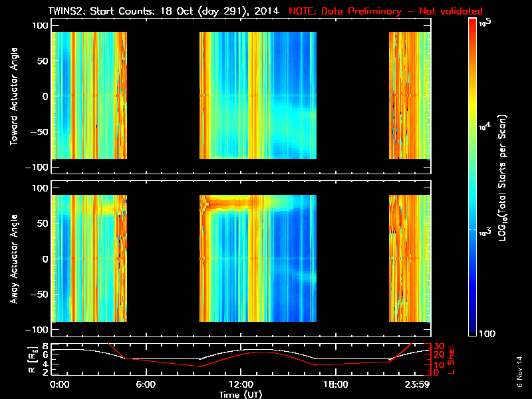This screenshot has height=399, width=532.
Task: Click the 6:00 time tick label
Action: [146, 385]
